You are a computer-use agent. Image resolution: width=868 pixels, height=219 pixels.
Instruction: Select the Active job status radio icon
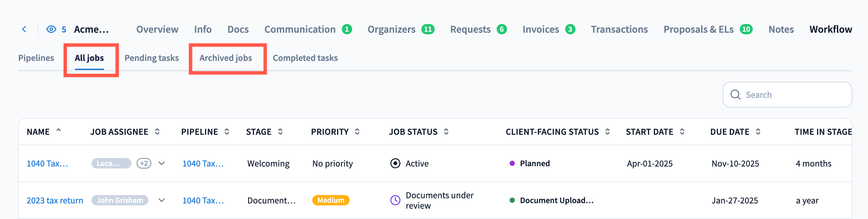point(395,164)
